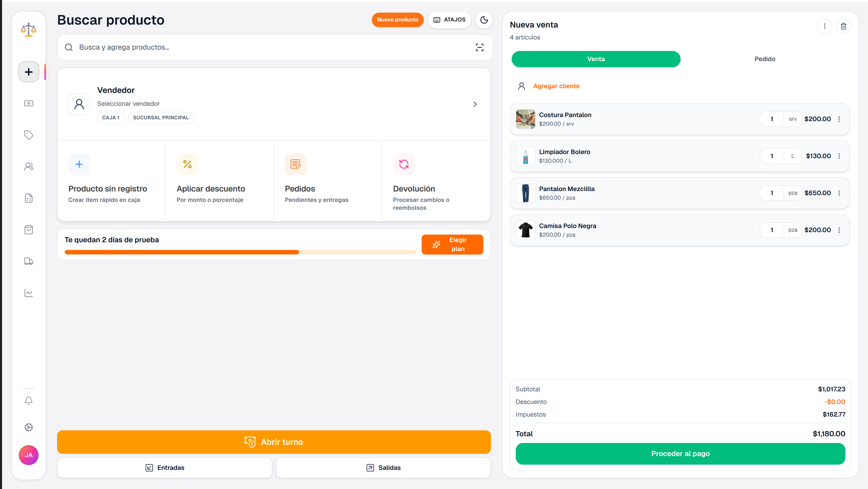Open options menu for Camisa Polo Negra
Image resolution: width=868 pixels, height=489 pixels.
(x=839, y=230)
